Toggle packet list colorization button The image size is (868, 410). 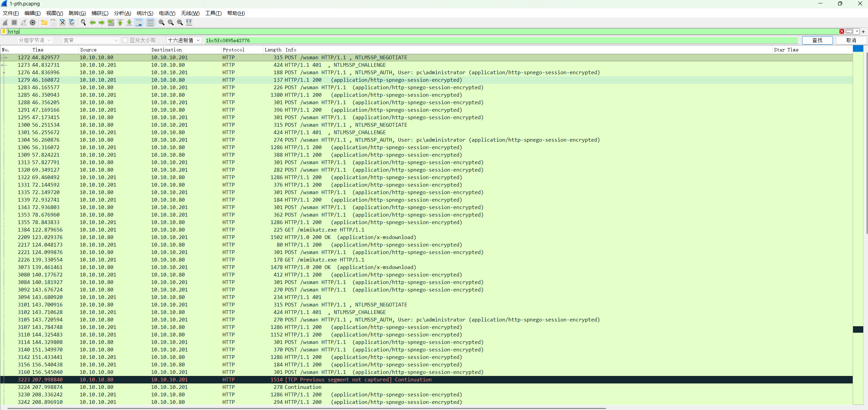pyautogui.click(x=150, y=22)
